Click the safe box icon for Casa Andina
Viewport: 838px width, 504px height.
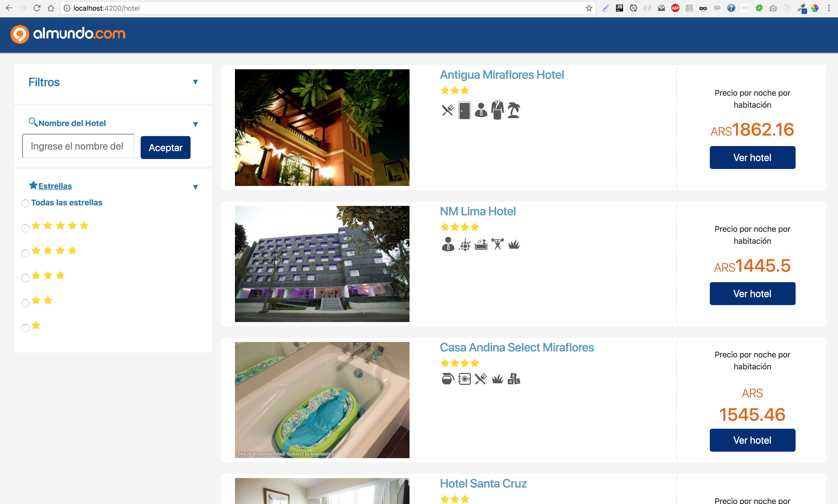464,379
